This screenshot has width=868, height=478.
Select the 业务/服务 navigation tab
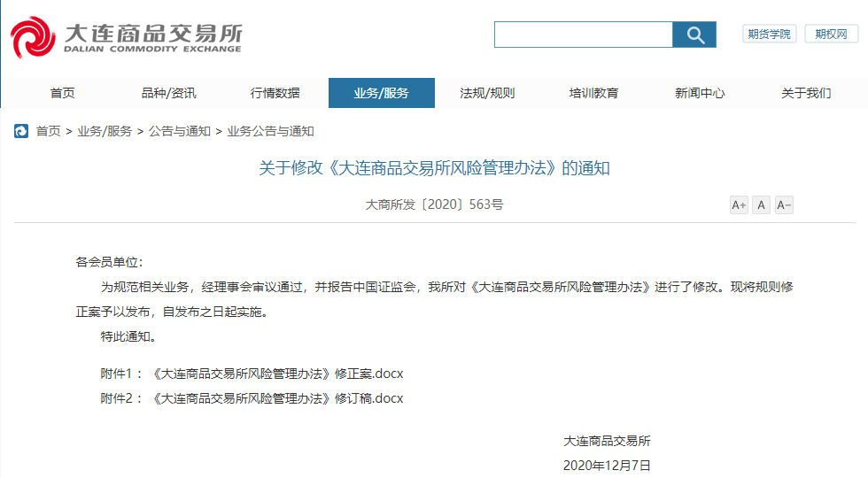click(x=382, y=93)
